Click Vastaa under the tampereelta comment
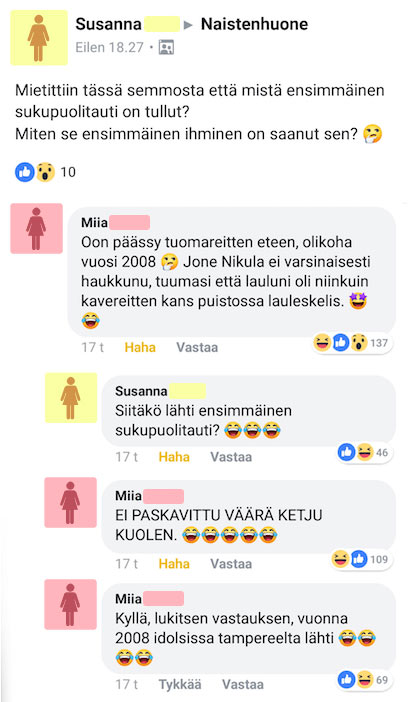The height and width of the screenshot is (702, 410). [243, 685]
